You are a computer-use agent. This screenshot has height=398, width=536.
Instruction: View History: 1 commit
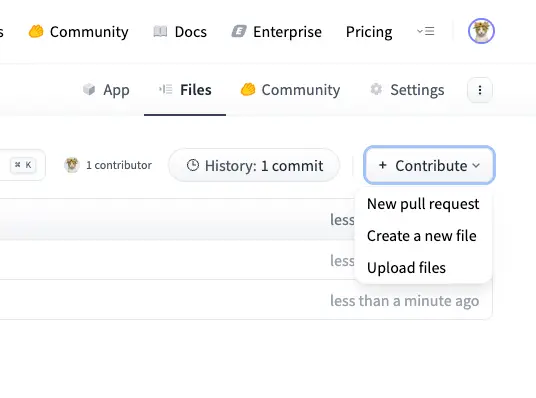point(254,165)
